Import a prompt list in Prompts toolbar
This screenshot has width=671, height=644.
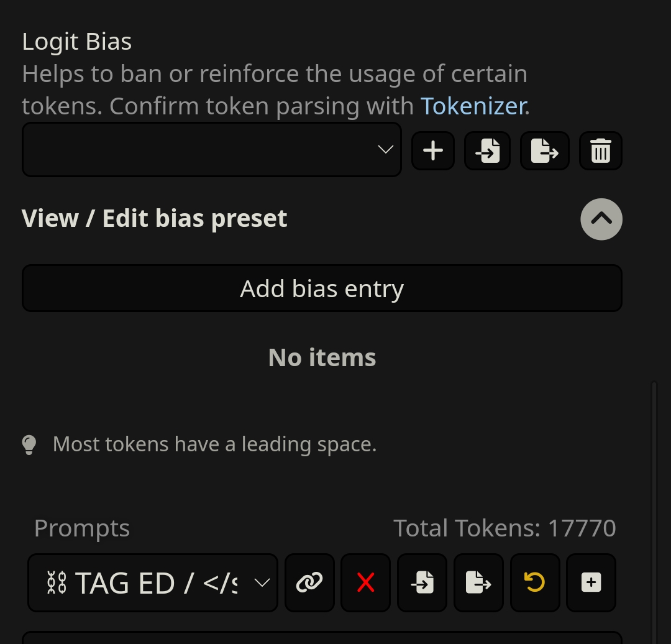(422, 582)
